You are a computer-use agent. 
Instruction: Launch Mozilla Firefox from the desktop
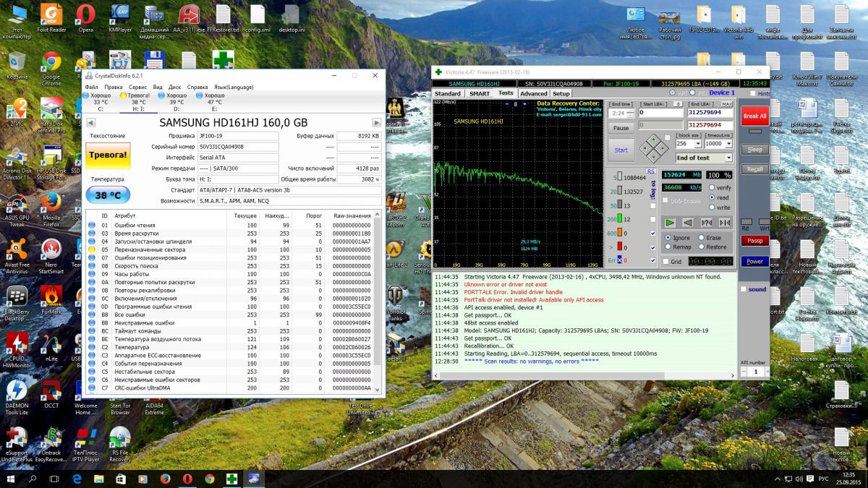pyautogui.click(x=51, y=210)
